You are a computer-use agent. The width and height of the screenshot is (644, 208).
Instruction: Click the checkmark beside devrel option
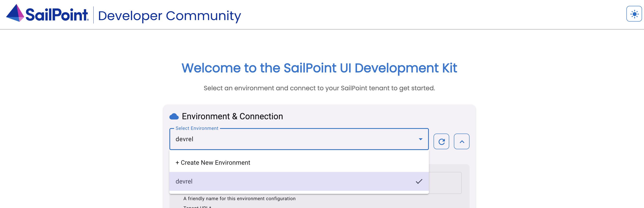click(x=419, y=181)
